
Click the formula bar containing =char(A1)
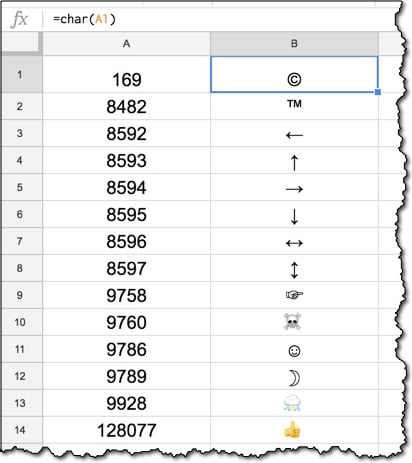(x=220, y=19)
